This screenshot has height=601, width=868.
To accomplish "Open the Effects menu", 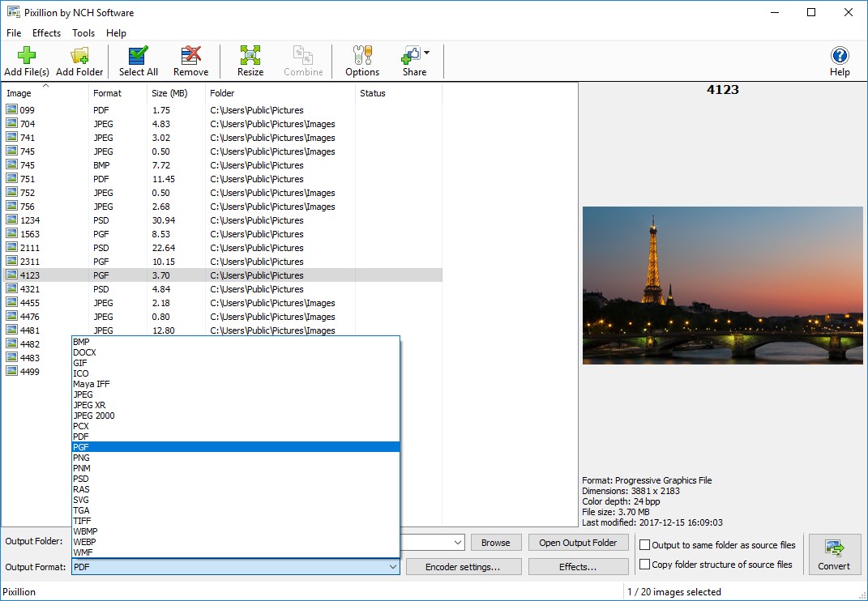I will coord(46,33).
